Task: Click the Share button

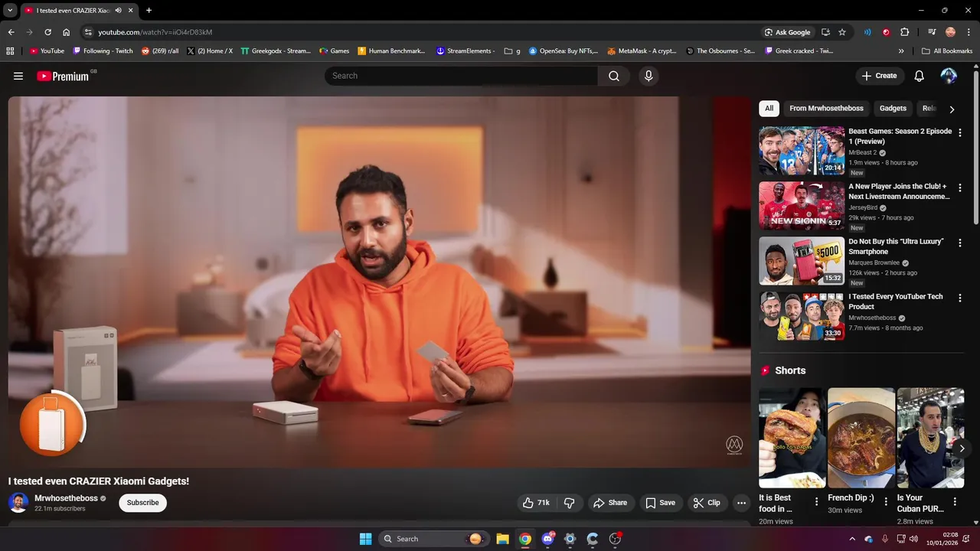Action: pos(610,503)
